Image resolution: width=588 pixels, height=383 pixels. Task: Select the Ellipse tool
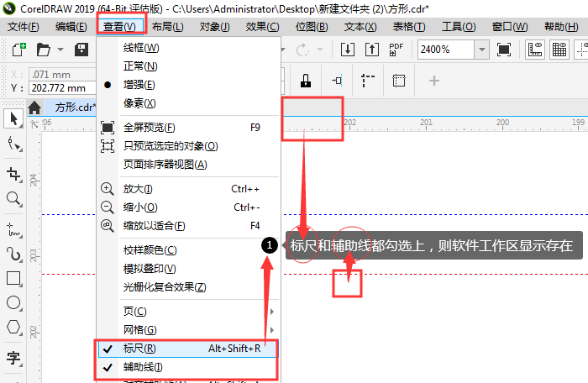(x=13, y=302)
